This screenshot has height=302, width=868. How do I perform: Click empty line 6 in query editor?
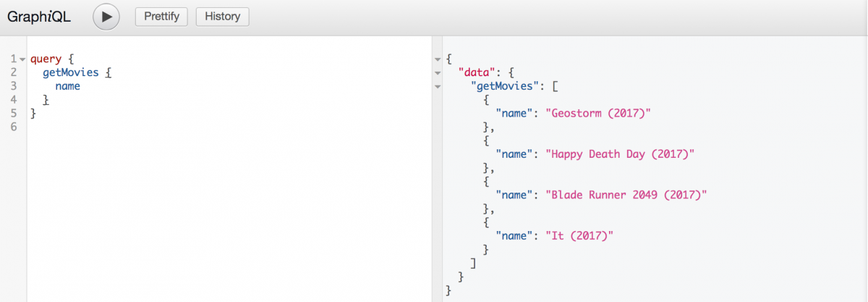[x=217, y=127]
